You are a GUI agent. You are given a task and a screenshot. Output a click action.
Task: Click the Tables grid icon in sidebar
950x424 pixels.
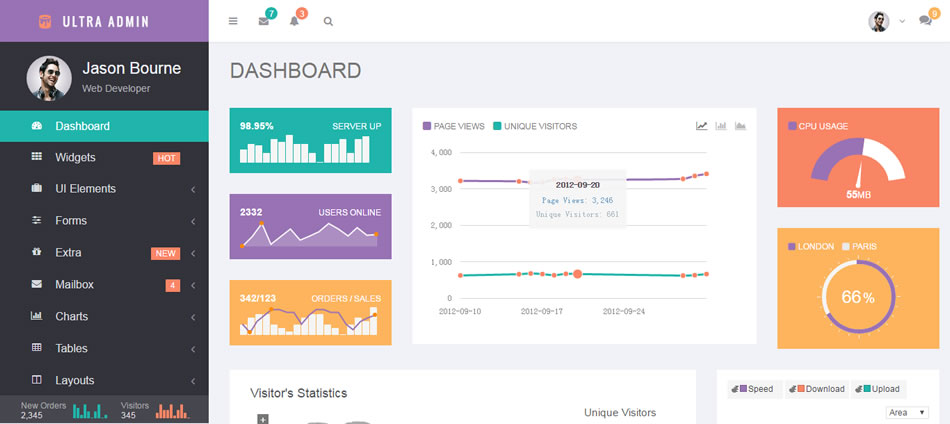37,348
